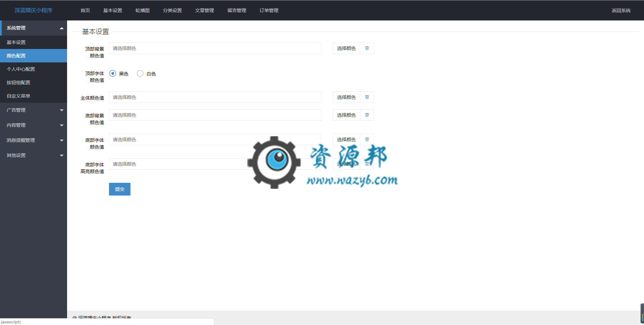Screen dimensions: 644x325
Task: Focus the 底部字体高亮颜色值 input field
Action: (215, 164)
